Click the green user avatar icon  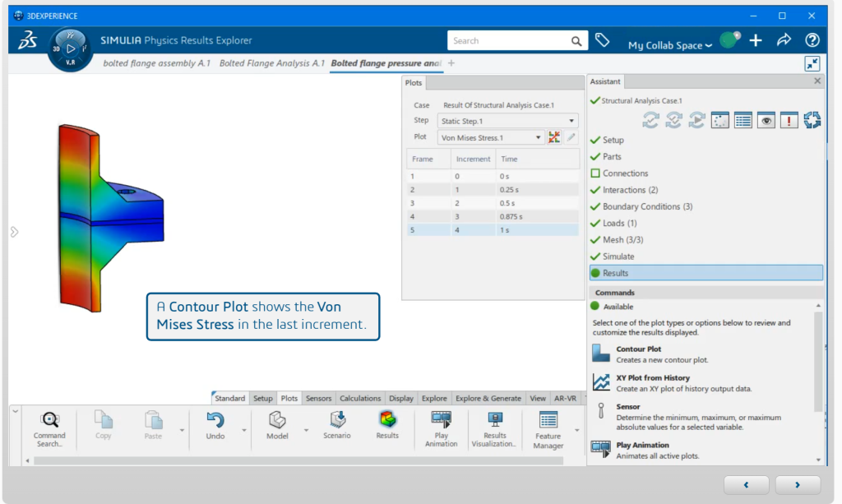(x=729, y=39)
